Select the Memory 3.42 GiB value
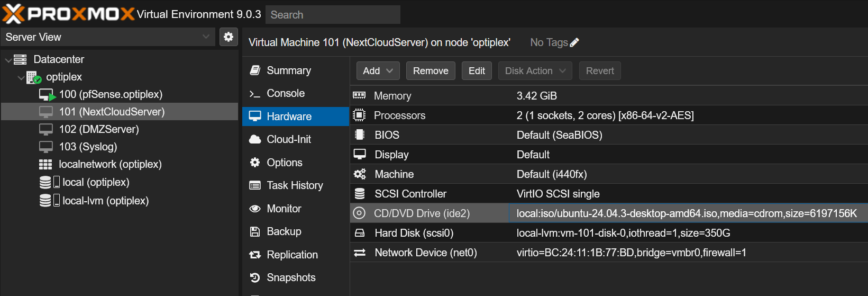Image resolution: width=868 pixels, height=296 pixels. click(x=536, y=96)
